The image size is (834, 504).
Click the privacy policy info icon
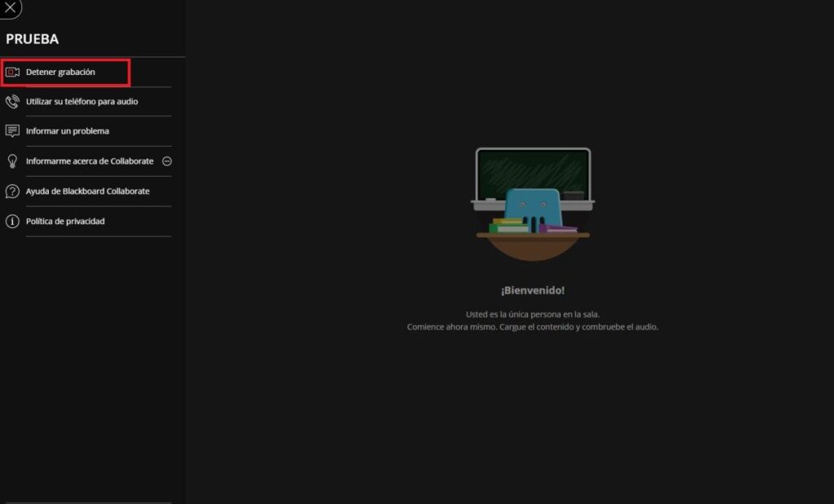pyautogui.click(x=12, y=221)
